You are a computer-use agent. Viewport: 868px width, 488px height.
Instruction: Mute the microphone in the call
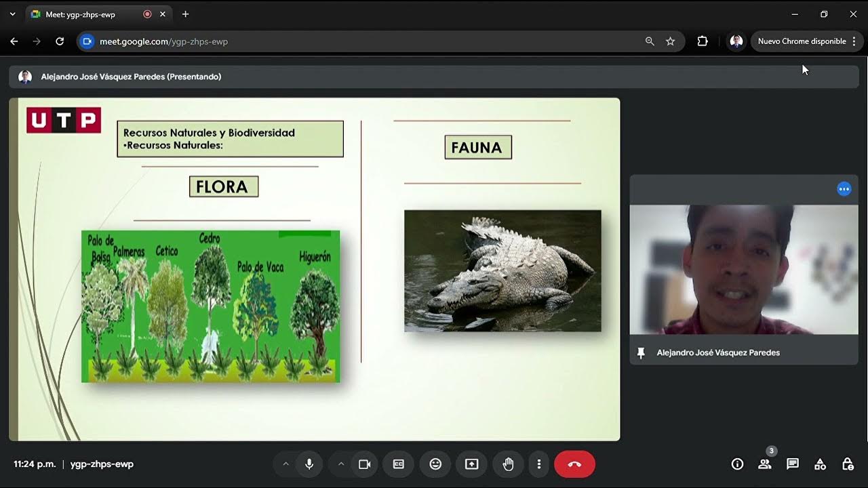(x=309, y=464)
